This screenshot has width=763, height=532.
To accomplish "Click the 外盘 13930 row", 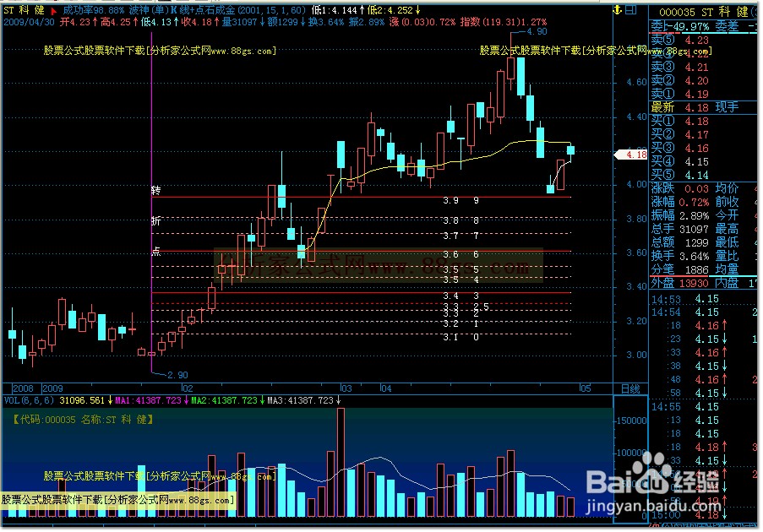I will [680, 283].
